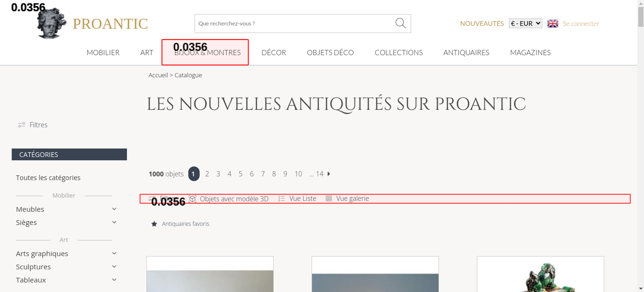
Task: Open the Bijoux & Montres menu
Action: [207, 53]
